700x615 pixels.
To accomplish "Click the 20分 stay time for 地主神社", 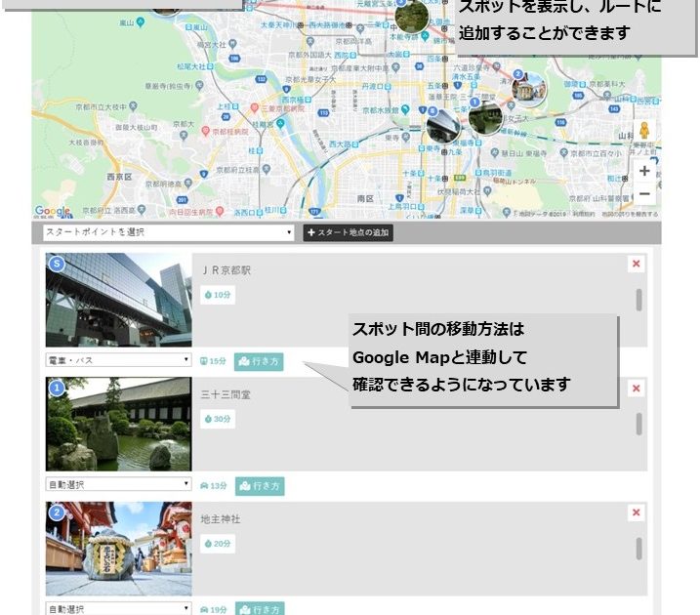I will pos(217,544).
